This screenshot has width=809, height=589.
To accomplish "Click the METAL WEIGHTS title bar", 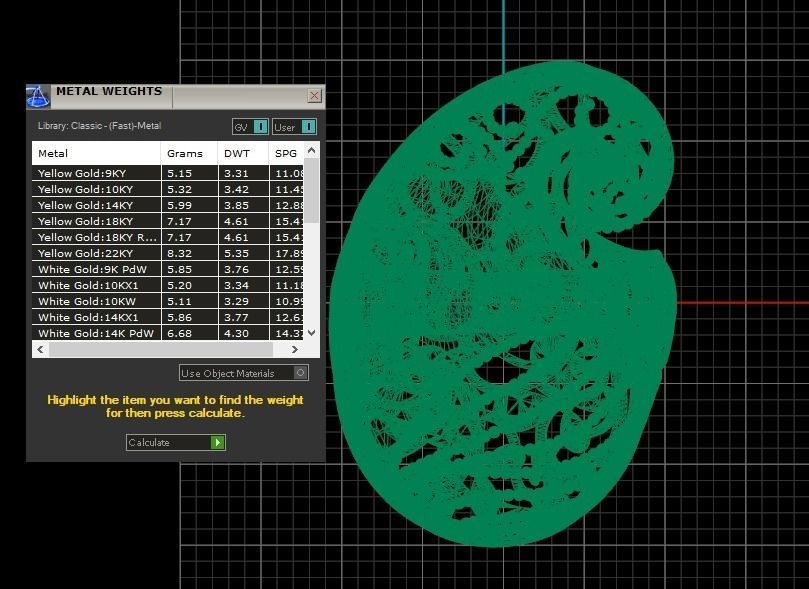I will tap(175, 96).
